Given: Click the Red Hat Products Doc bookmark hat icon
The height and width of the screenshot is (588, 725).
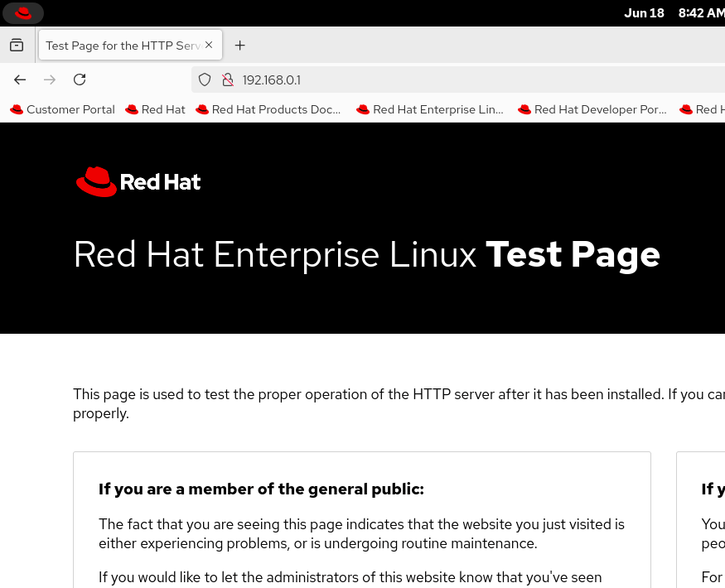Looking at the screenshot, I should coord(202,109).
